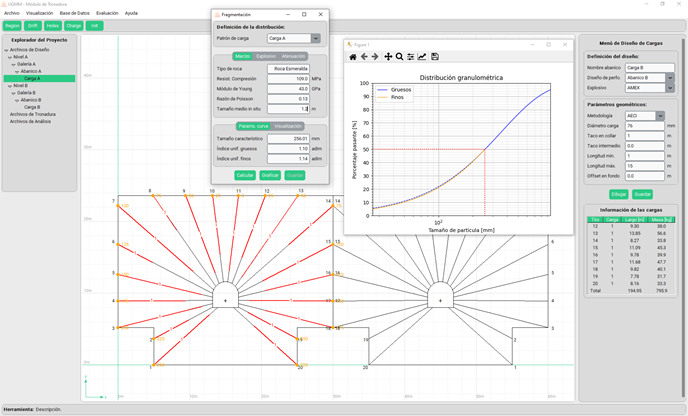Open the Visualización menu
Viewport: 688px width, 416px height.
pyautogui.click(x=40, y=13)
